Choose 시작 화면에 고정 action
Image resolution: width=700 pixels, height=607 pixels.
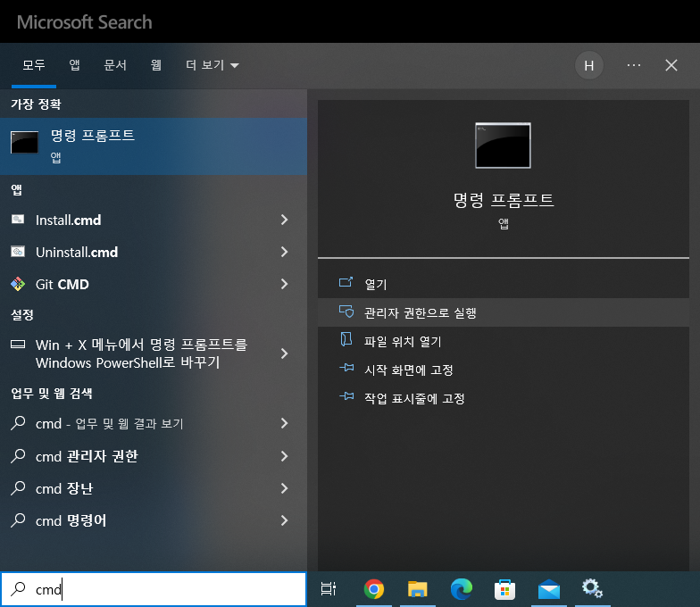coord(504,370)
